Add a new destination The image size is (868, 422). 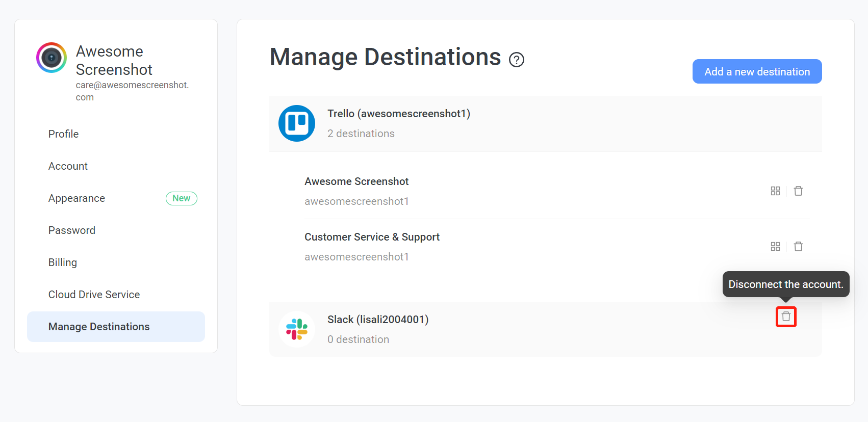pyautogui.click(x=757, y=71)
